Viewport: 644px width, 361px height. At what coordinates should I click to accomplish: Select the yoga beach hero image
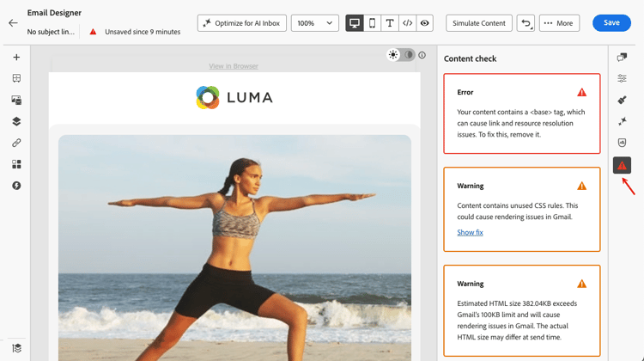click(234, 248)
